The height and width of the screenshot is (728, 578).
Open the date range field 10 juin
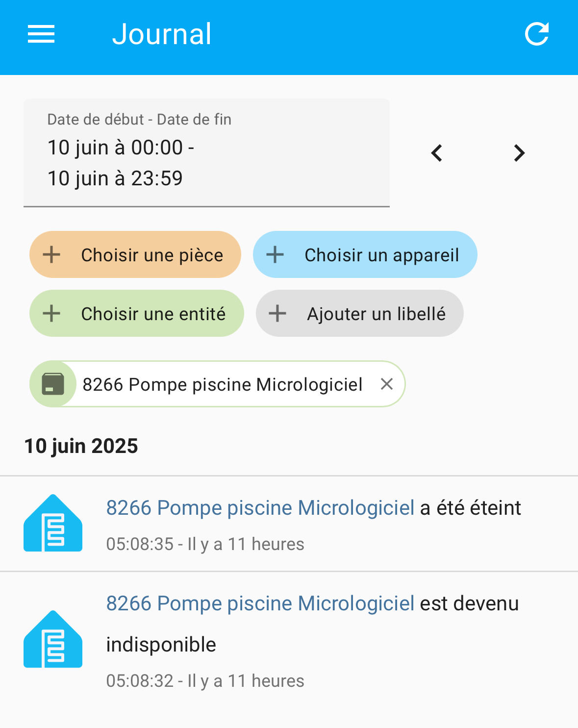click(206, 153)
